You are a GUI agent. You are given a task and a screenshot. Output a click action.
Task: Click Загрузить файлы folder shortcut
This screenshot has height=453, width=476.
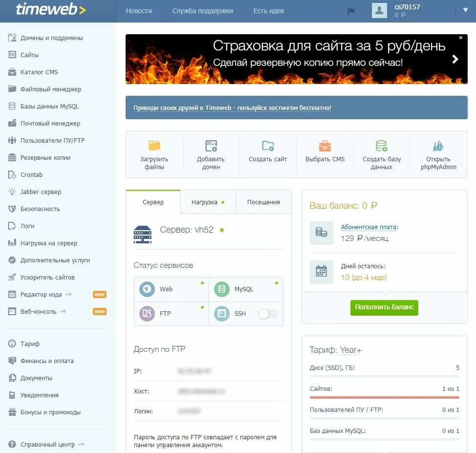154,146
